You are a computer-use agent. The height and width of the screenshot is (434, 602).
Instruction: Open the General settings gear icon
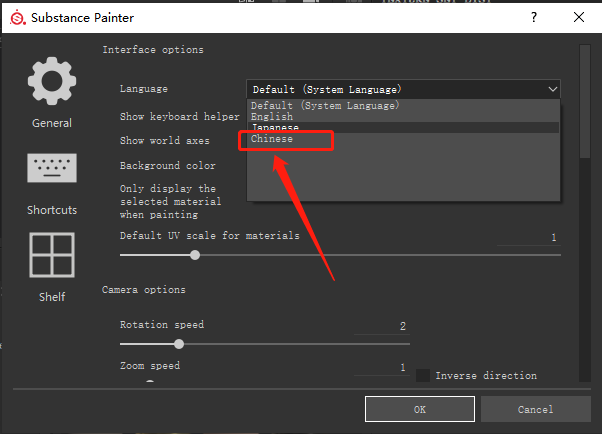pos(52,81)
